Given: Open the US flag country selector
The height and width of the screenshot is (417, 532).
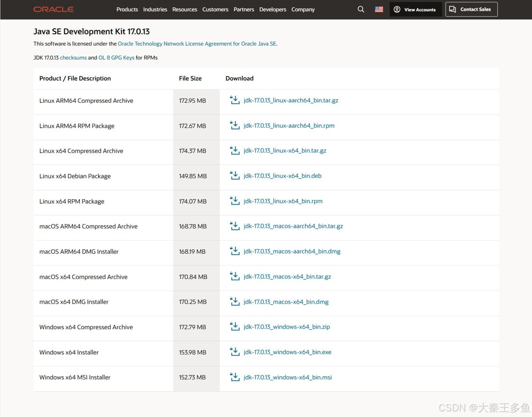Looking at the screenshot, I should (379, 9).
